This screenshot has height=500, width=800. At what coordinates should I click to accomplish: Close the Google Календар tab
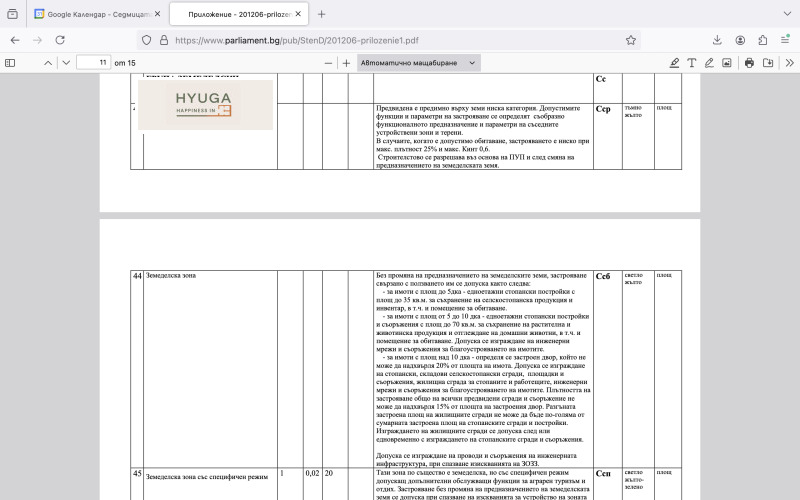pyautogui.click(x=157, y=14)
